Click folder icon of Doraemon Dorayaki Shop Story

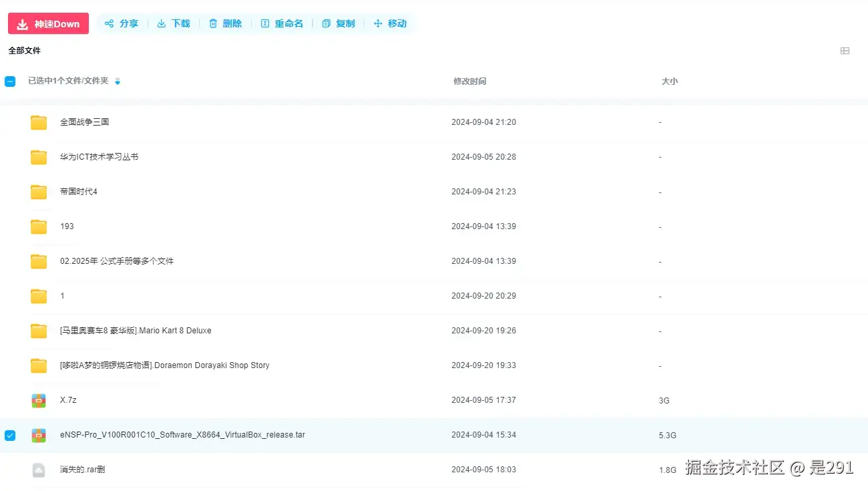39,365
